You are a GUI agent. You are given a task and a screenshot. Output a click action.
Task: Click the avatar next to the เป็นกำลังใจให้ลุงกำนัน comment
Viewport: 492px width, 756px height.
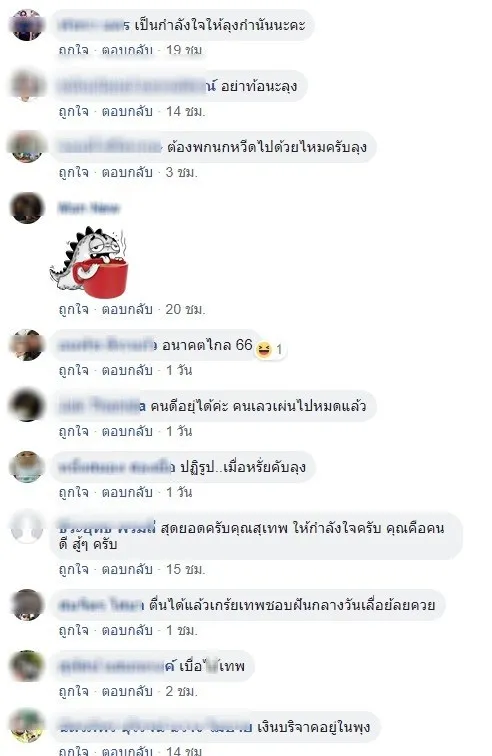point(27,25)
